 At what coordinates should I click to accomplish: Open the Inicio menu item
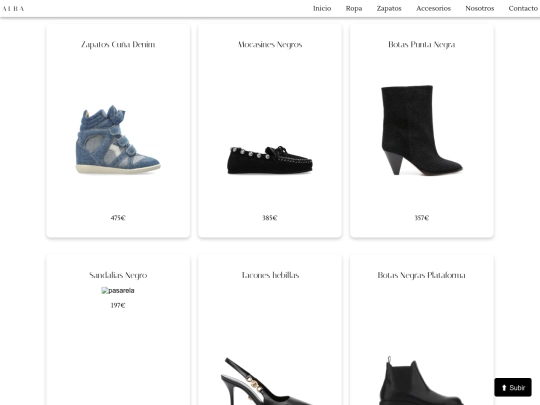coord(322,8)
